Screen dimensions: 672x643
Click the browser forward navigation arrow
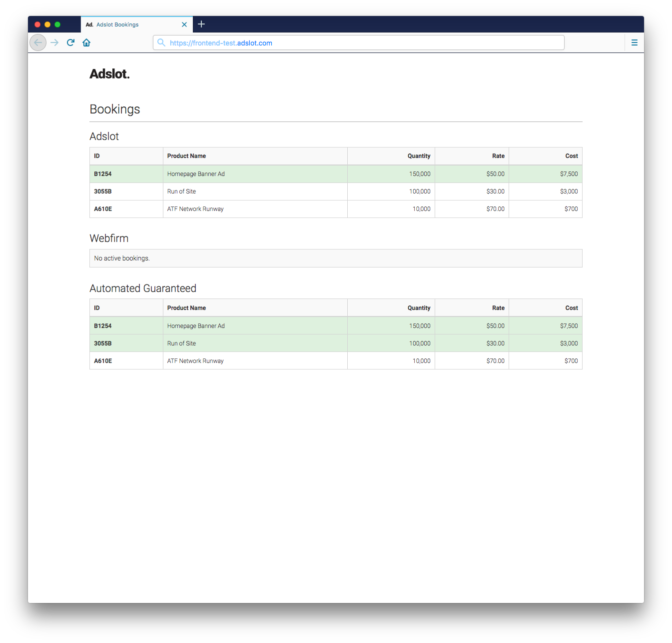(x=54, y=42)
